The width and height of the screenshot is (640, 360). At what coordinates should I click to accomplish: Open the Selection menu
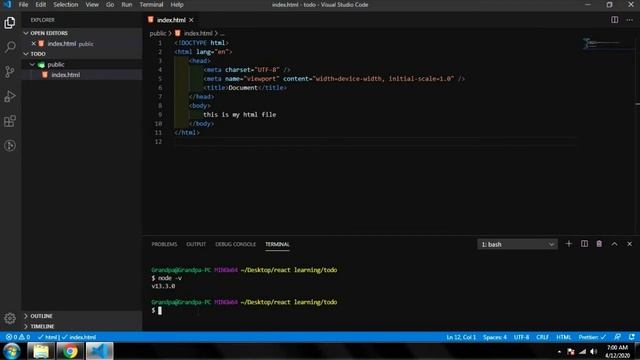(65, 4)
